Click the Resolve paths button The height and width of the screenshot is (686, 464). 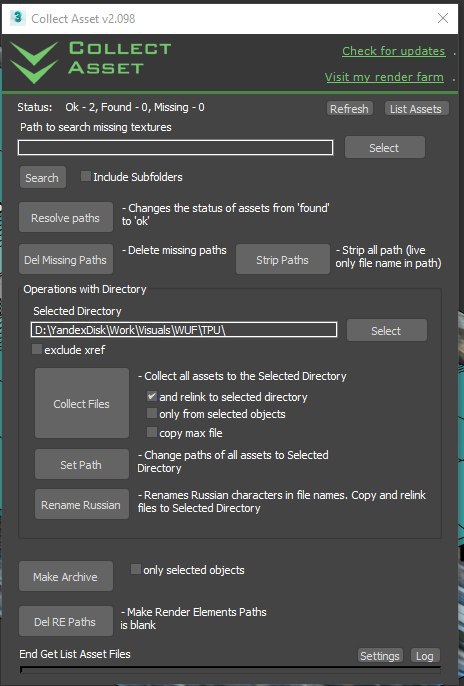tap(66, 217)
